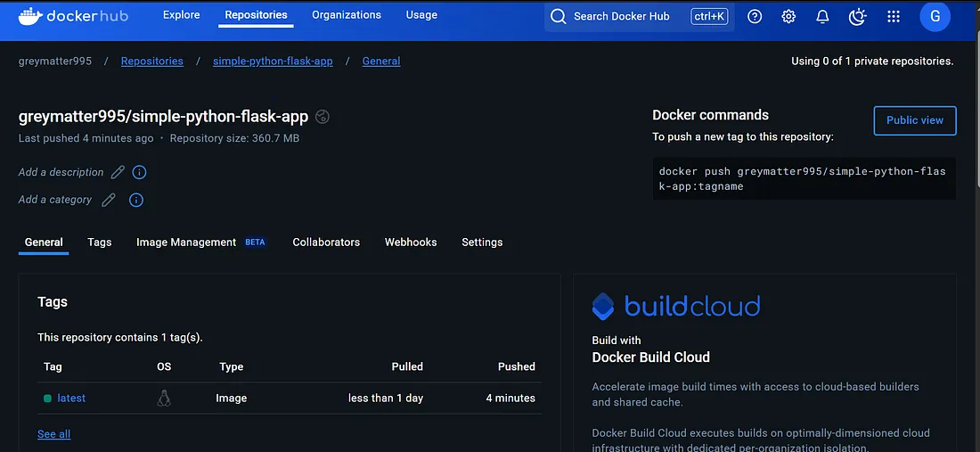Click the Linux penguin OS icon in latest row

[x=164, y=399]
